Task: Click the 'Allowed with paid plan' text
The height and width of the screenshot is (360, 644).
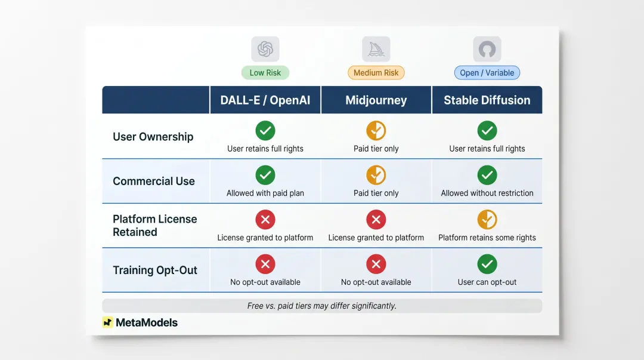Action: [265, 193]
